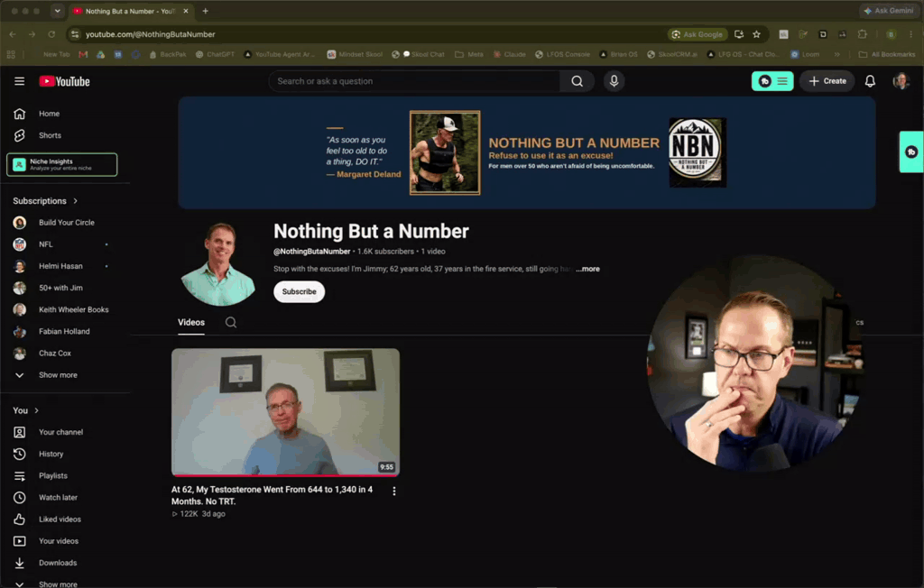The width and height of the screenshot is (924, 588).
Task: Click the Ask Gemini button
Action: click(x=888, y=11)
